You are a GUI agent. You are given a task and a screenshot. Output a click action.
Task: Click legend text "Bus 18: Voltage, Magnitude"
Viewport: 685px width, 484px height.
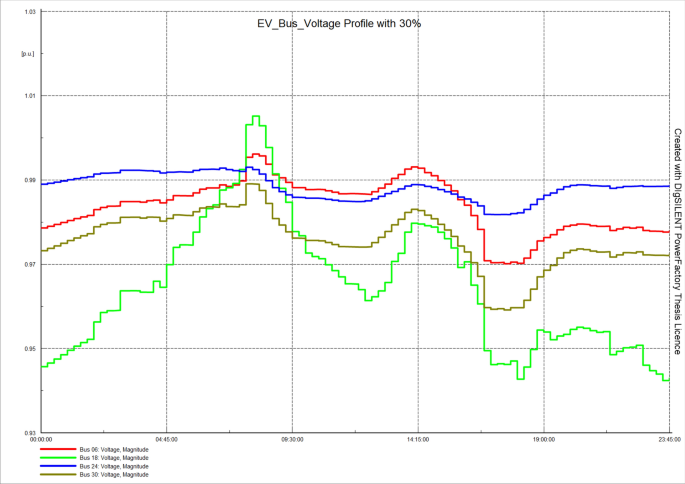pos(114,458)
